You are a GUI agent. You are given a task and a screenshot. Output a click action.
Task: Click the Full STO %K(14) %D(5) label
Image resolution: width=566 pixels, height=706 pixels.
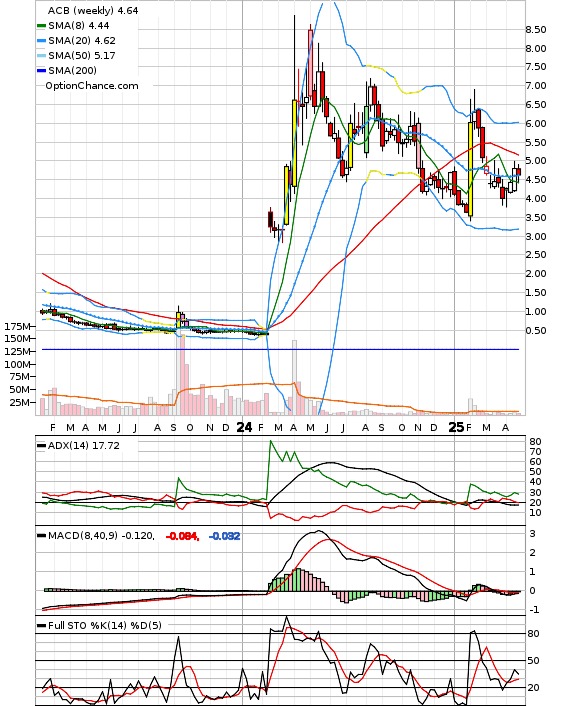tap(105, 625)
